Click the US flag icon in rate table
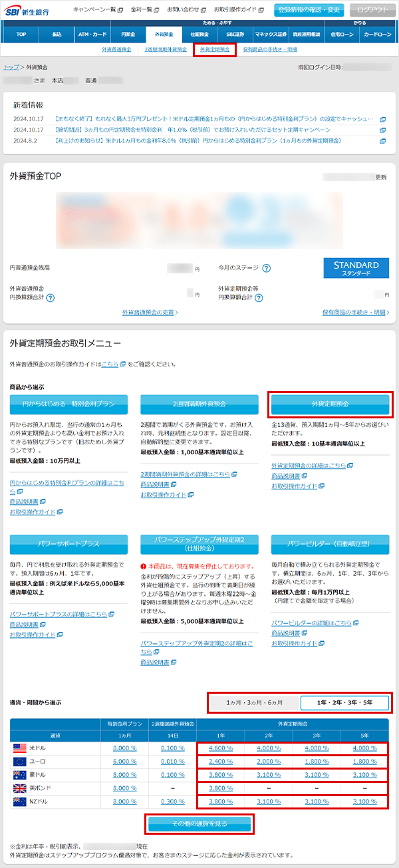This screenshot has width=399, height=868. pos(20,748)
